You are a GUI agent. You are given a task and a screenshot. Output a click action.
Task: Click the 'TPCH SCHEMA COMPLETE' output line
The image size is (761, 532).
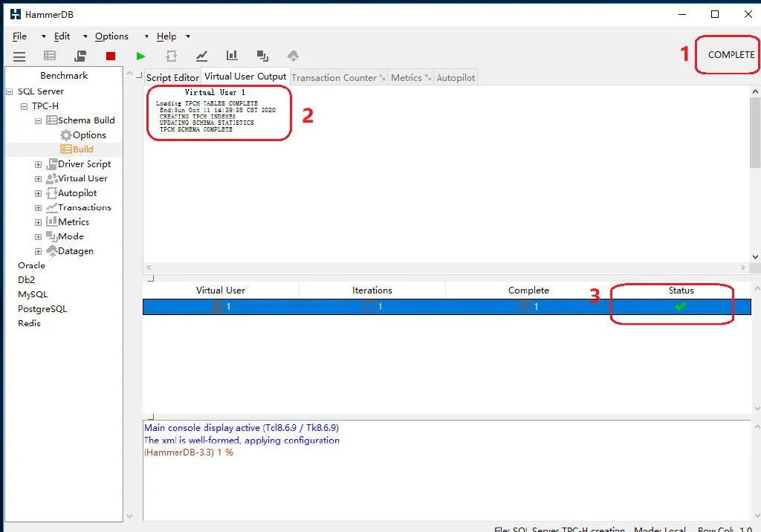point(196,129)
